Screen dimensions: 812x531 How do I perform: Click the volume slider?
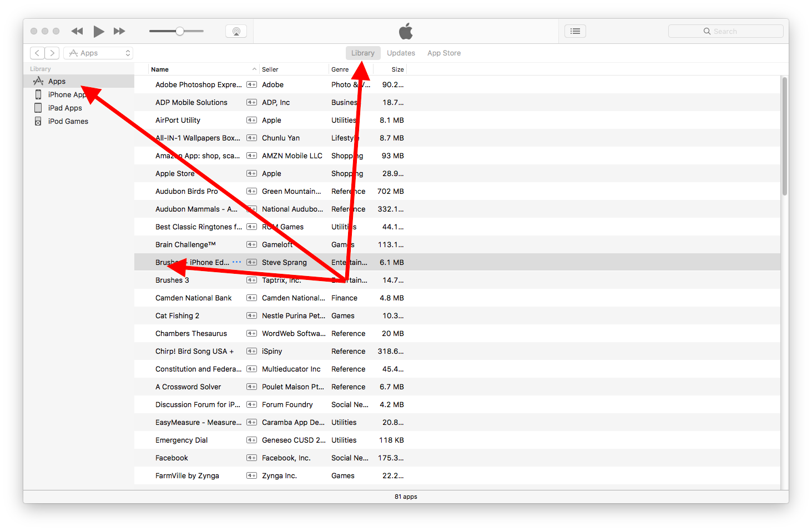tap(176, 31)
